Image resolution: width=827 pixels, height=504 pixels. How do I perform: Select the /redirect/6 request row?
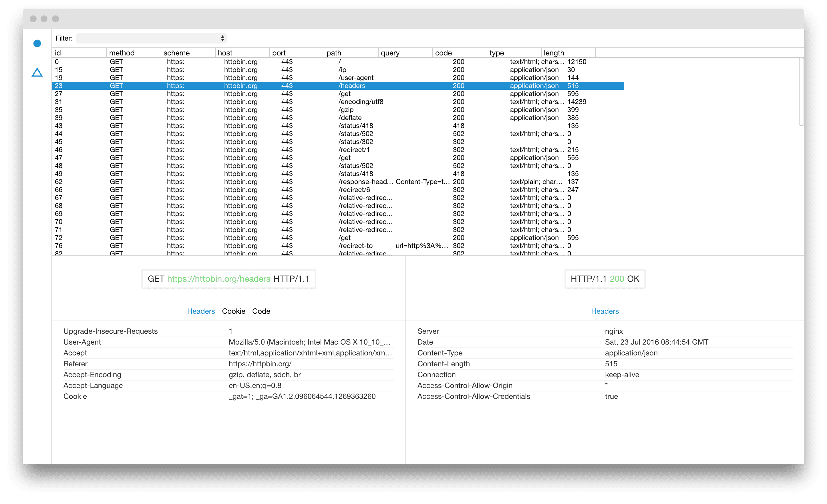coord(338,190)
